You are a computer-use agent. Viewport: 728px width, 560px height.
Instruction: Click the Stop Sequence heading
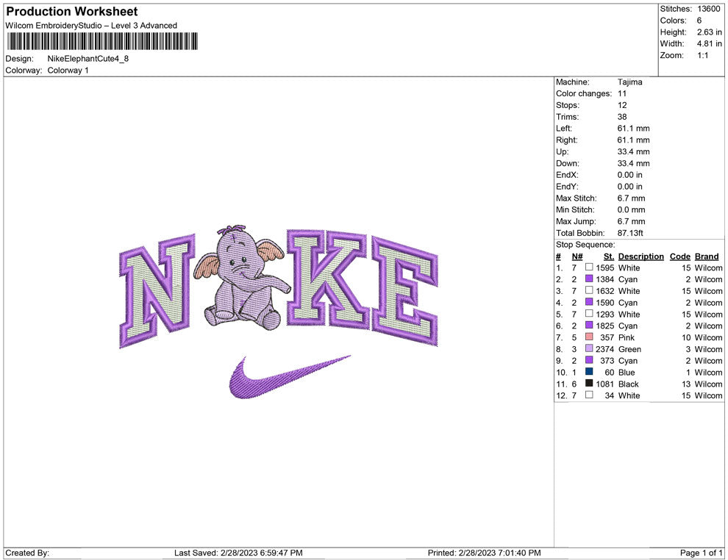[x=585, y=245]
